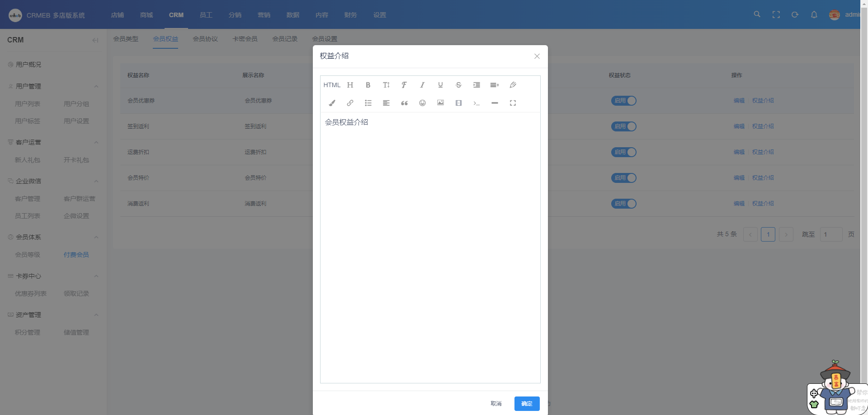The height and width of the screenshot is (415, 868).
Task: Disable the 签到返利 status switch
Action: point(623,126)
